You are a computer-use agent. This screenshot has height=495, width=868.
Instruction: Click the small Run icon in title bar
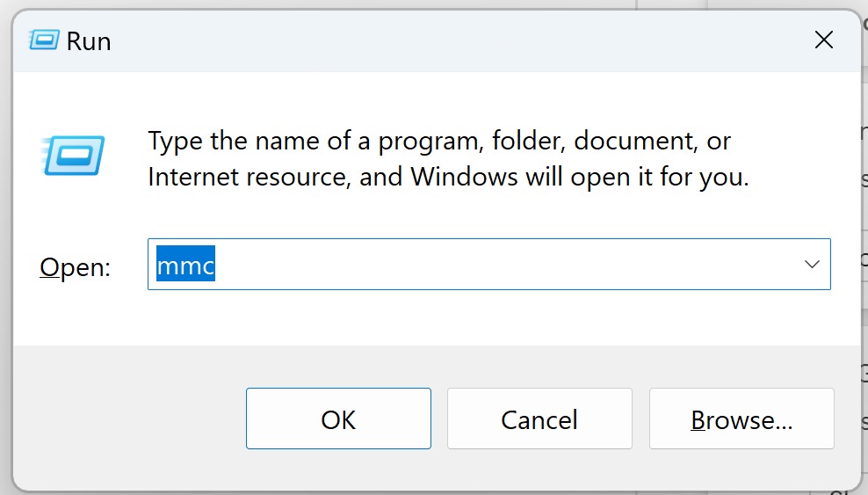click(x=44, y=40)
